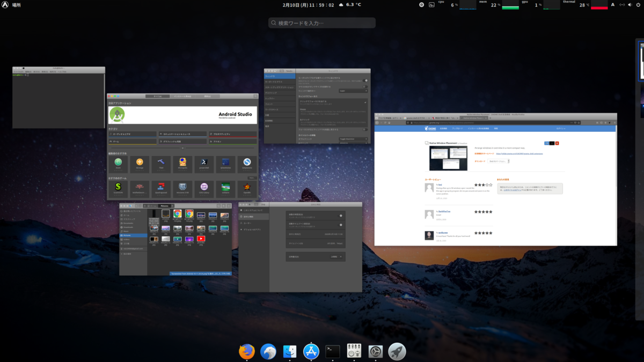Select the terminal window thumbnail
Viewport: 644px width, 362px height.
58,98
